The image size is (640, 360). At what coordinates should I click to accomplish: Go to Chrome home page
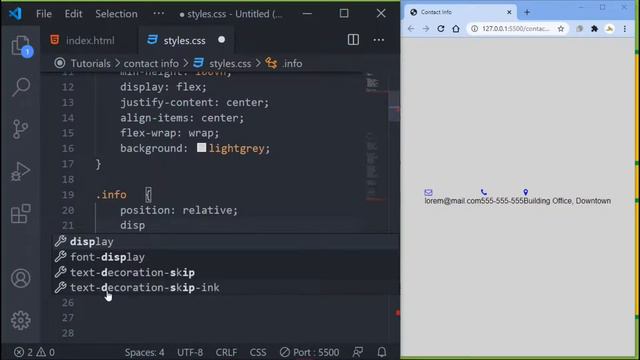[x=456, y=29]
